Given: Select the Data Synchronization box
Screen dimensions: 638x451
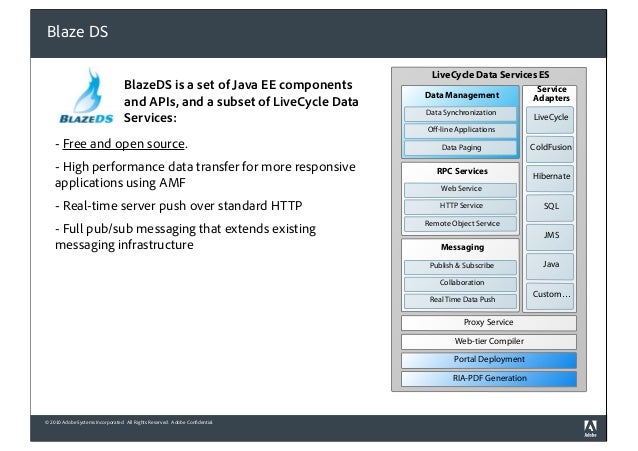Looking at the screenshot, I should [461, 113].
